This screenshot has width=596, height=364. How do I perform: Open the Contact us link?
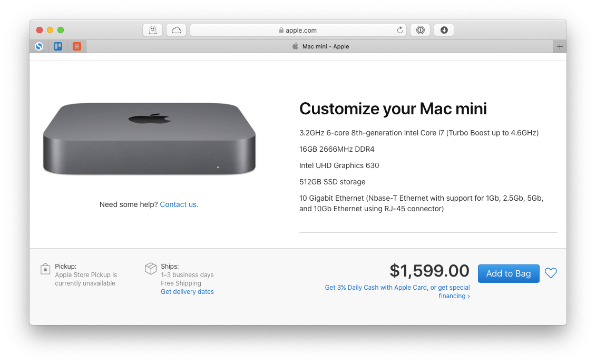coord(178,204)
